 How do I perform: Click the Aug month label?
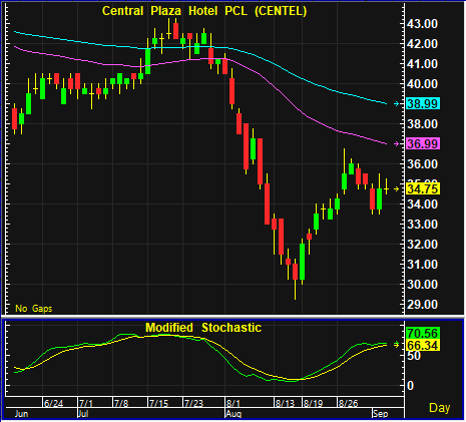(233, 414)
